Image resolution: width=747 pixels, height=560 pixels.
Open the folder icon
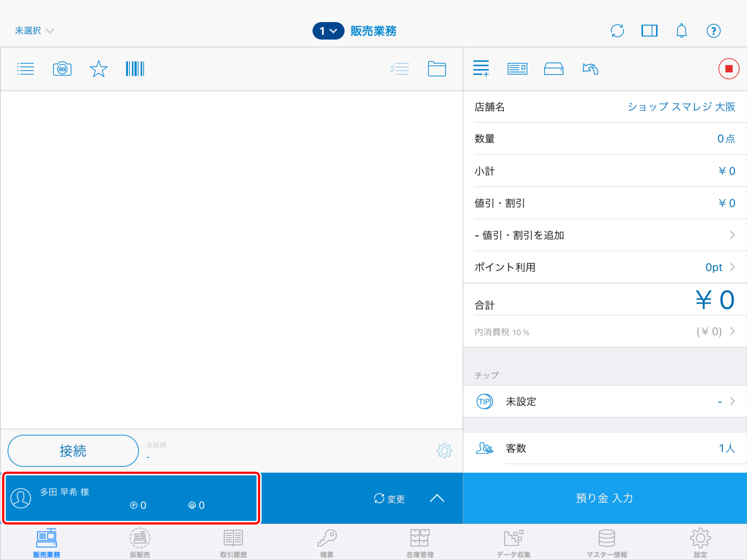click(437, 69)
